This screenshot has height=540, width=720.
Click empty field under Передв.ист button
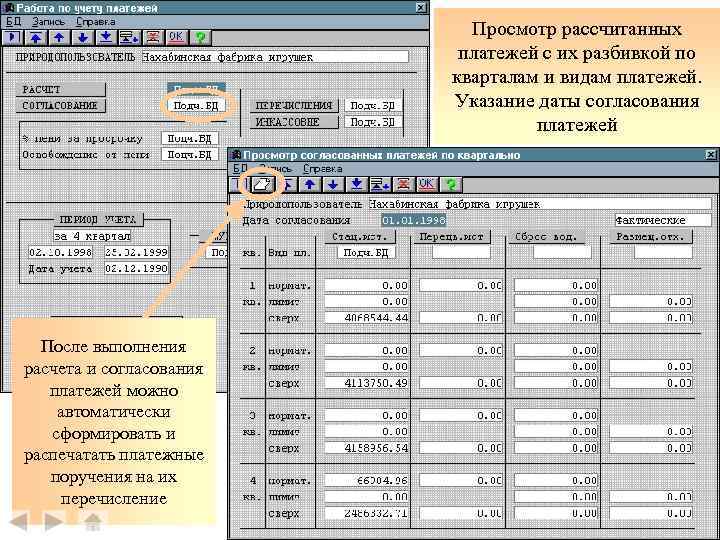pyautogui.click(x=461, y=252)
